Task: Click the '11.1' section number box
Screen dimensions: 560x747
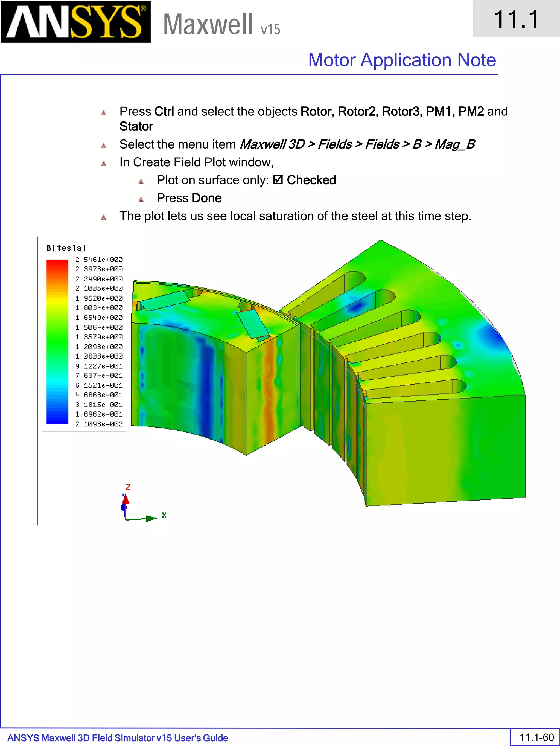Action: point(516,19)
